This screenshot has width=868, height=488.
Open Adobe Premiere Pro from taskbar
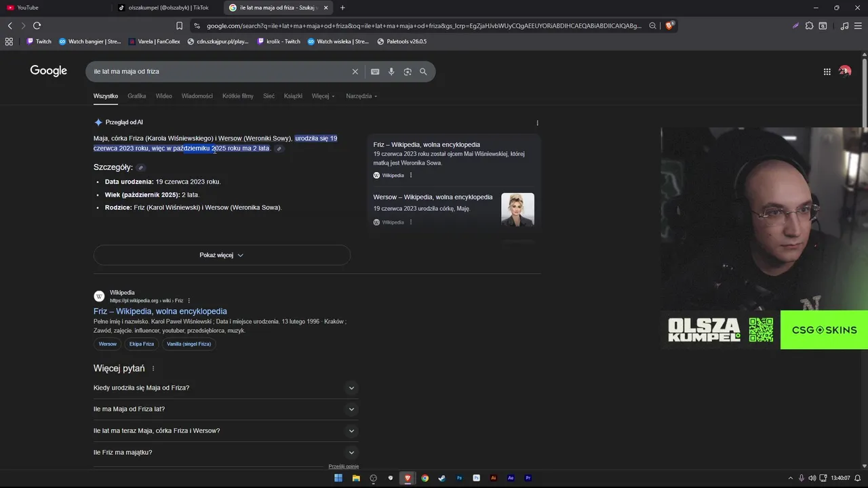(528, 478)
